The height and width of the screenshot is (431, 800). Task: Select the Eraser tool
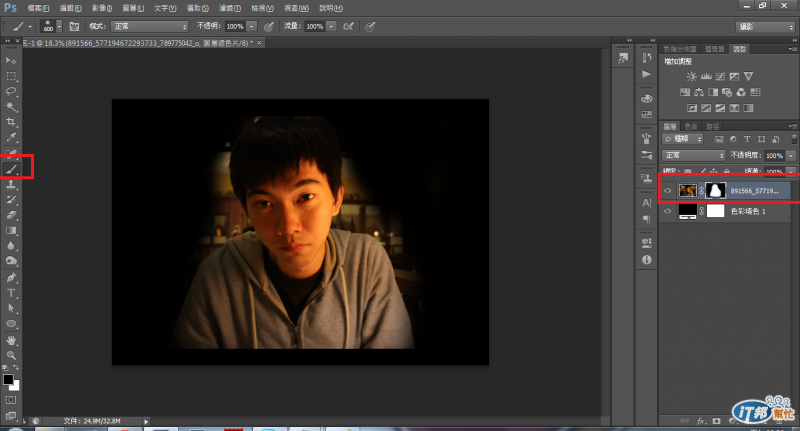(x=11, y=215)
